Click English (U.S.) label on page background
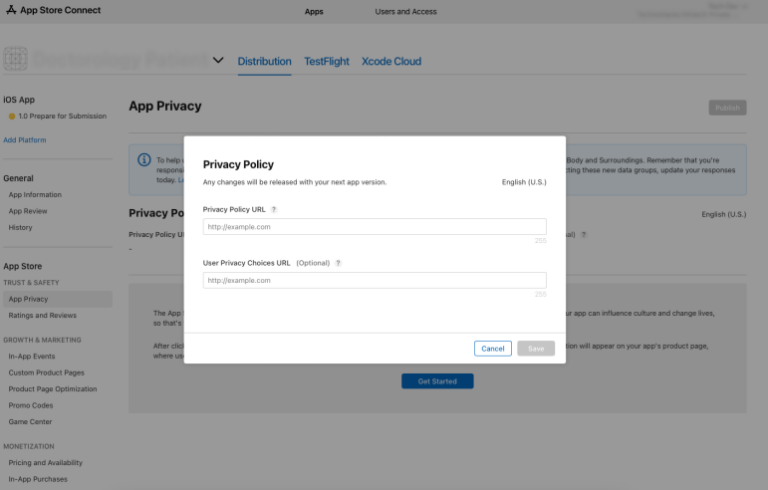 pyautogui.click(x=724, y=215)
